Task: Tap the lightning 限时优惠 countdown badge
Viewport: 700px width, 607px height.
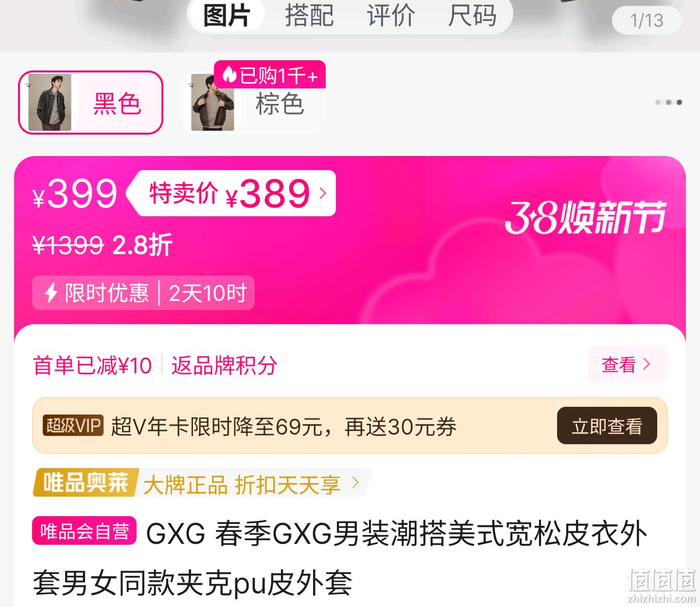Action: (143, 293)
